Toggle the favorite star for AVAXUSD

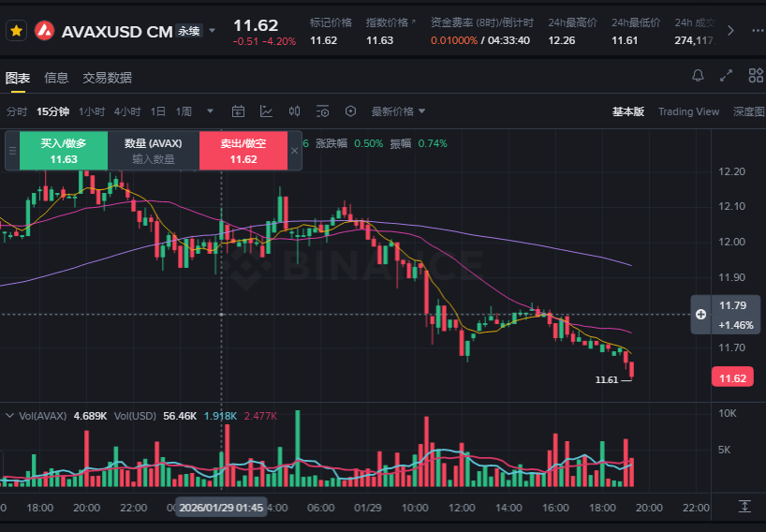click(x=16, y=31)
